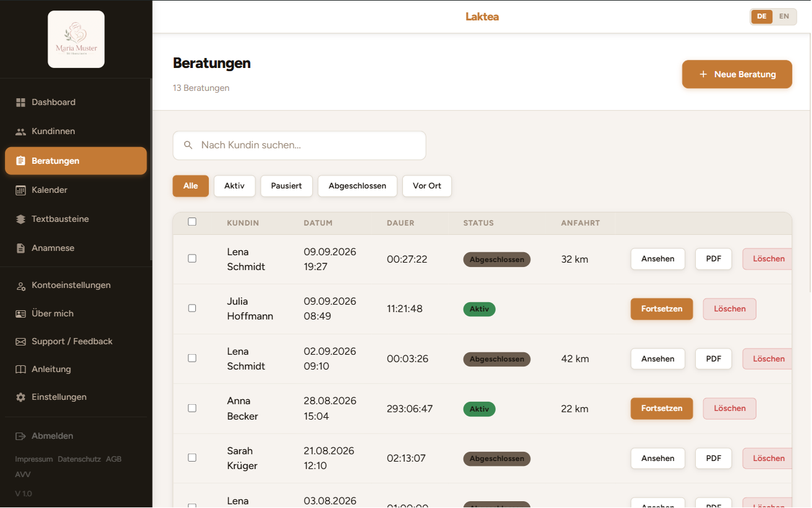Start a Neue Beratung

click(737, 74)
